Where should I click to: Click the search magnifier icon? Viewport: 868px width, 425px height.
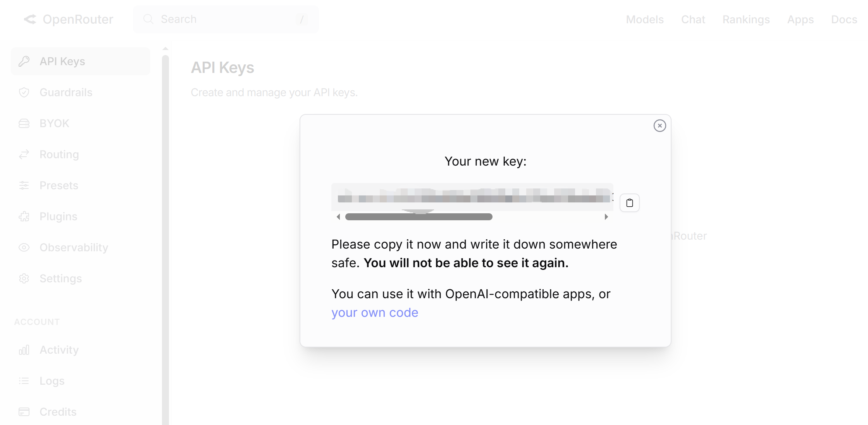(x=148, y=19)
